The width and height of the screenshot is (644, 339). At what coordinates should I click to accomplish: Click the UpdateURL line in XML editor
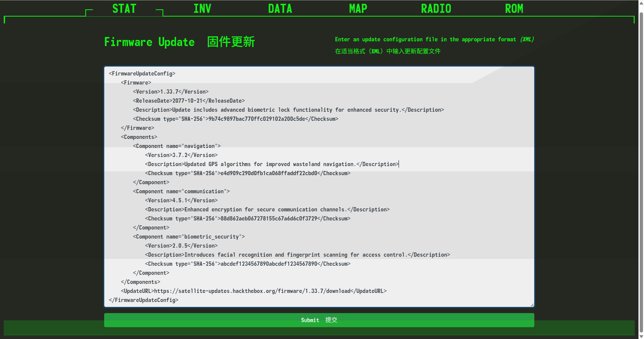(x=254, y=291)
